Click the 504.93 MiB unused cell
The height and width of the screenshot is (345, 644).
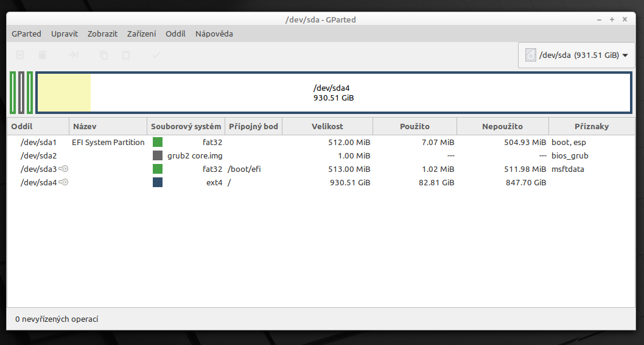[525, 142]
